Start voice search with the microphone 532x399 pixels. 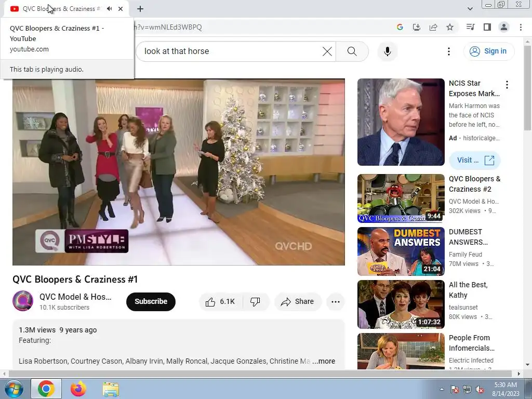click(388, 51)
